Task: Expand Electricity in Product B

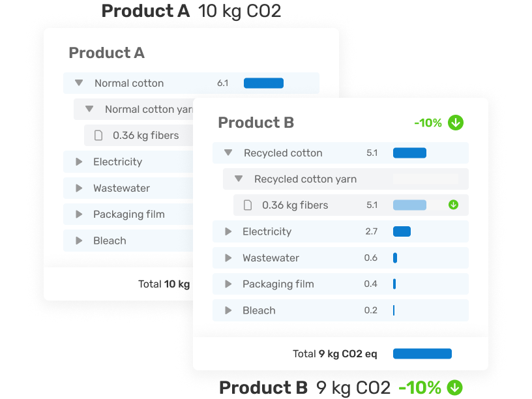Action: coord(228,231)
